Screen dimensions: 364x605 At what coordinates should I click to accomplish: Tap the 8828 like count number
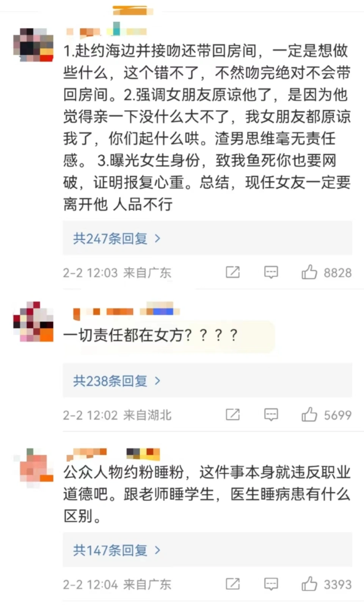pyautogui.click(x=337, y=273)
